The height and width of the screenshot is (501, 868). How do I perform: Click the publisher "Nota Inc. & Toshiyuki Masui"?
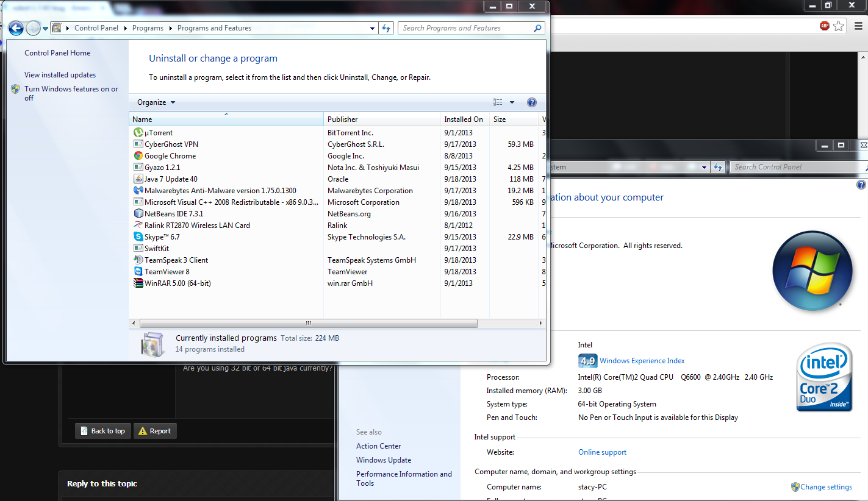372,167
